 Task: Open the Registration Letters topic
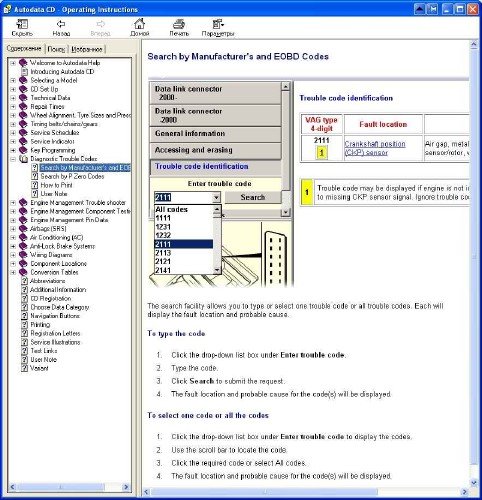55,333
